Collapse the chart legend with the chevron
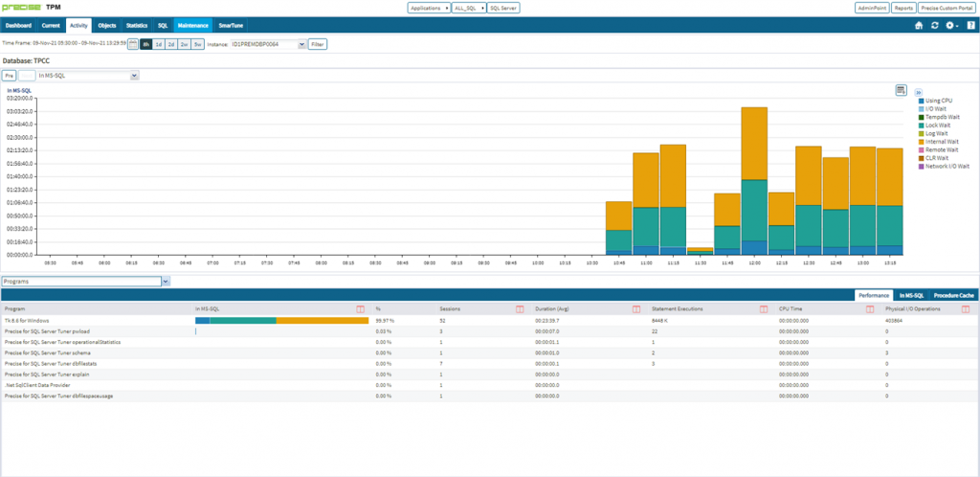This screenshot has height=477, width=980. (919, 92)
